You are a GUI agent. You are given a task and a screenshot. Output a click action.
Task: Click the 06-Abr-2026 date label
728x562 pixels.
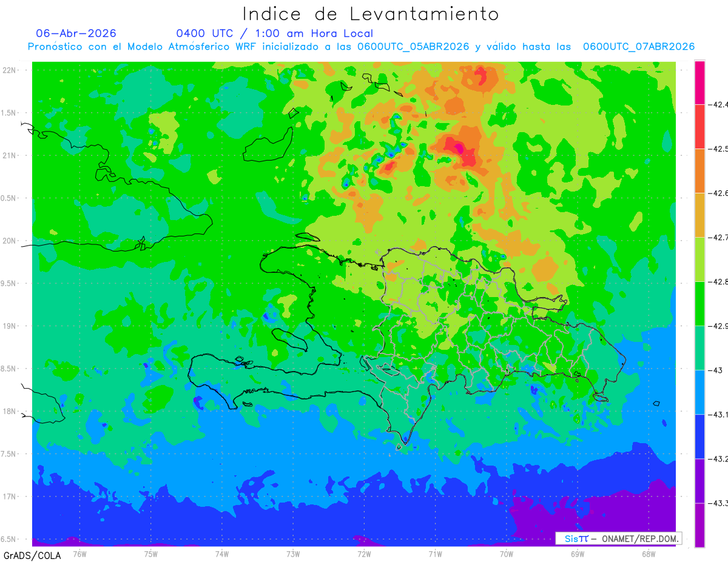[76, 33]
